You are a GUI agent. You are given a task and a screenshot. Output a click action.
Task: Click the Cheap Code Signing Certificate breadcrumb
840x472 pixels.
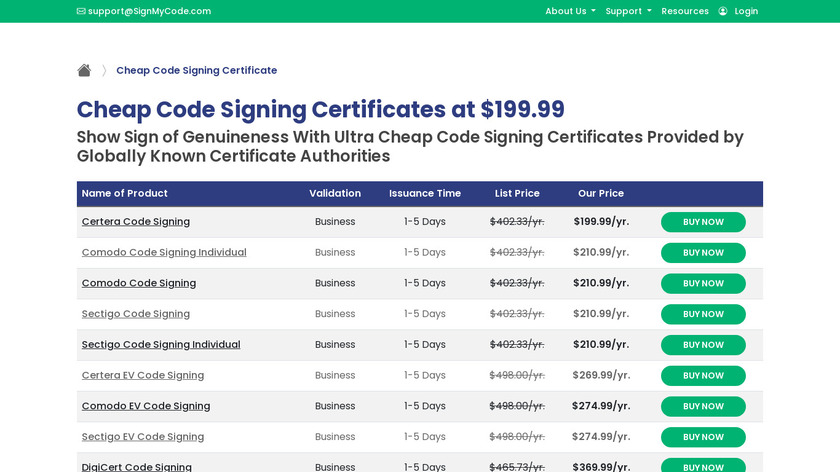point(197,70)
